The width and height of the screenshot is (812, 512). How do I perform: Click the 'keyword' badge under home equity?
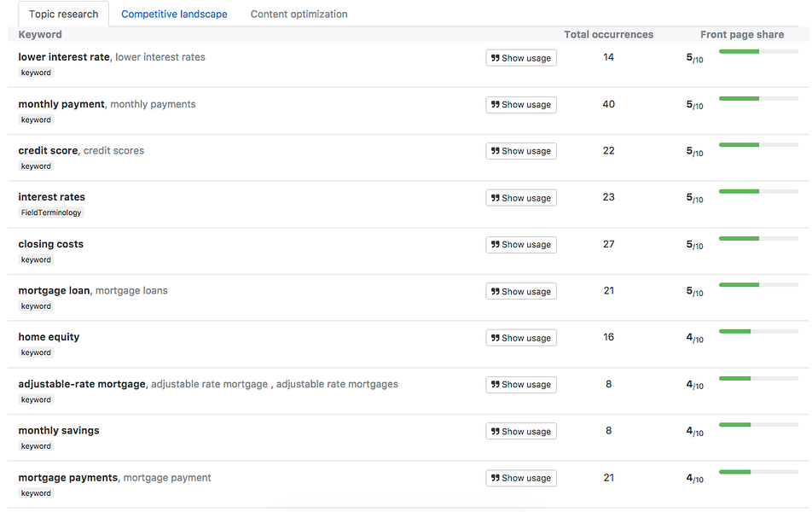[36, 352]
